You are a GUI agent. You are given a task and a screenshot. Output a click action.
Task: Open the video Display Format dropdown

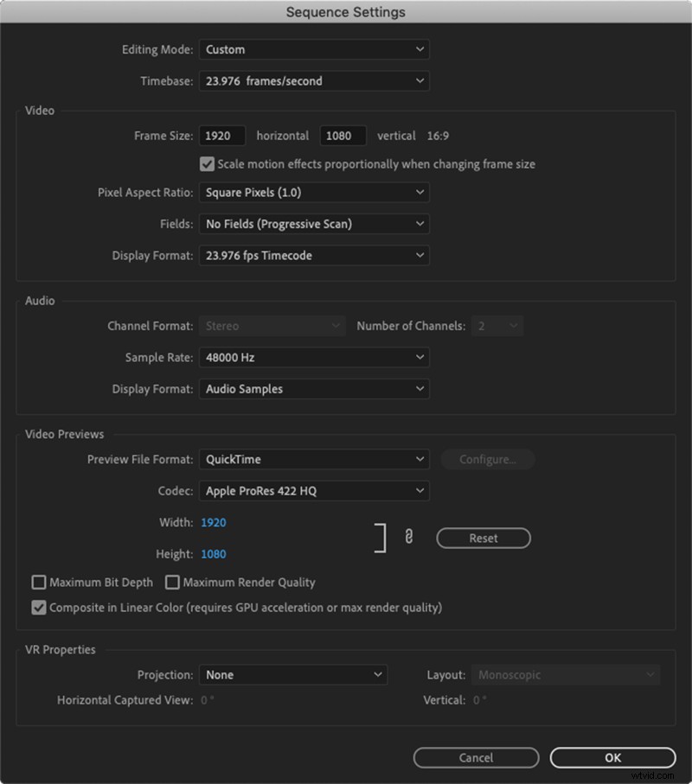point(314,255)
